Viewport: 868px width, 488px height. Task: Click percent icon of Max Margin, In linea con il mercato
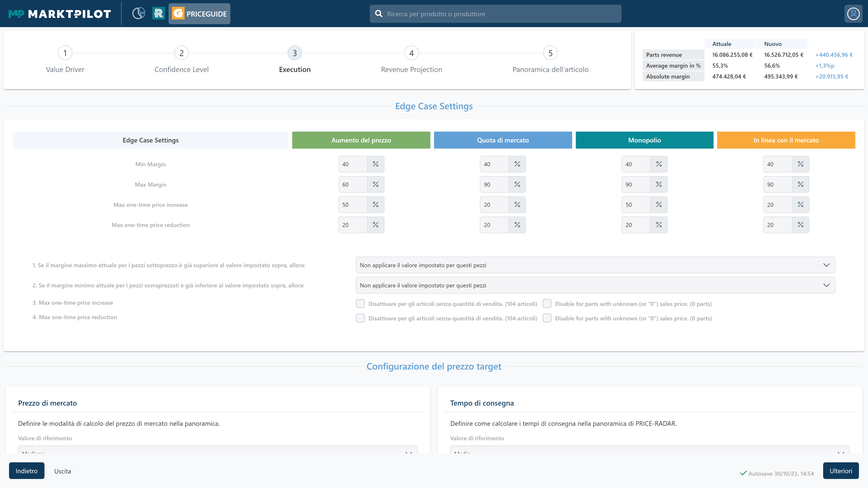pos(801,184)
